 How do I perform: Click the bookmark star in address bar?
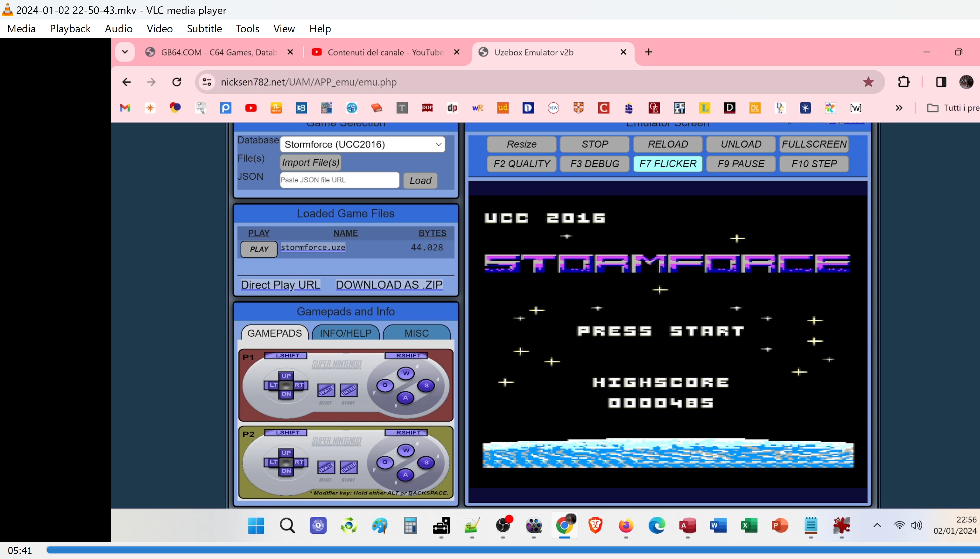tap(868, 82)
